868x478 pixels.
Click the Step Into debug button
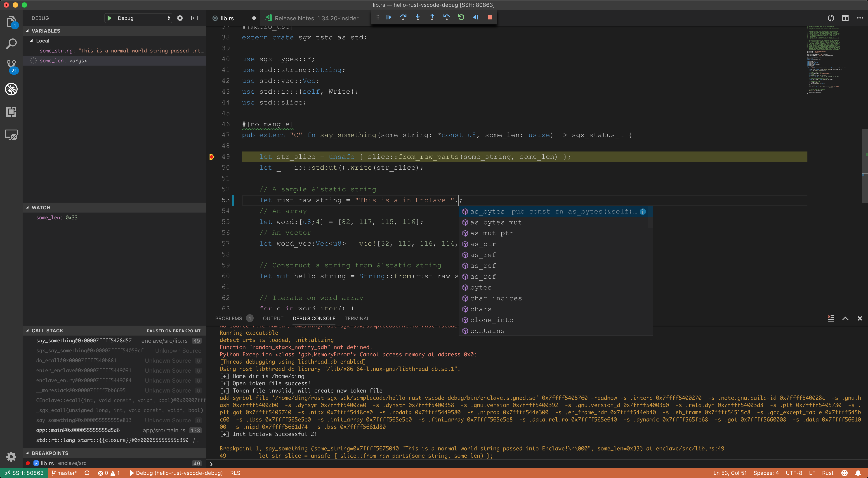(x=417, y=18)
